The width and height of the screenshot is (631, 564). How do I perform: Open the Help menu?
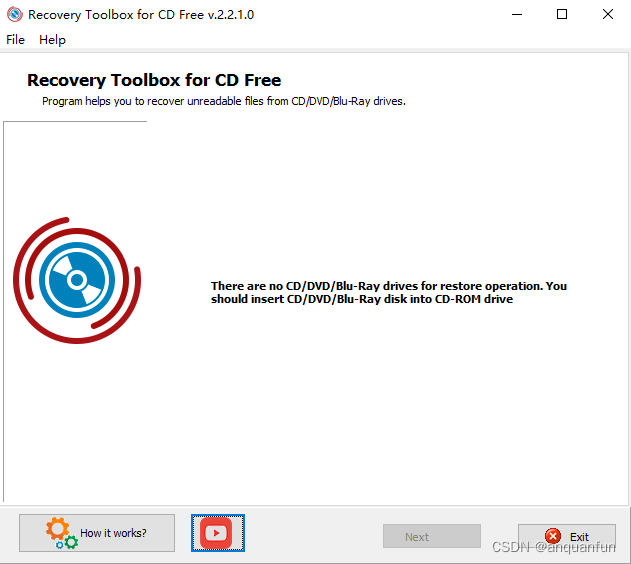pyautogui.click(x=52, y=40)
